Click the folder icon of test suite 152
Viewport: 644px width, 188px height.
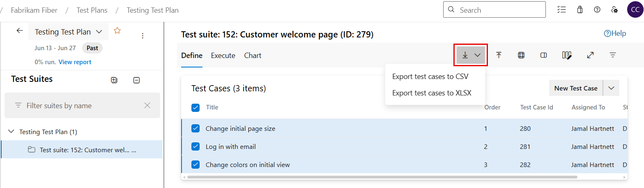(32, 150)
